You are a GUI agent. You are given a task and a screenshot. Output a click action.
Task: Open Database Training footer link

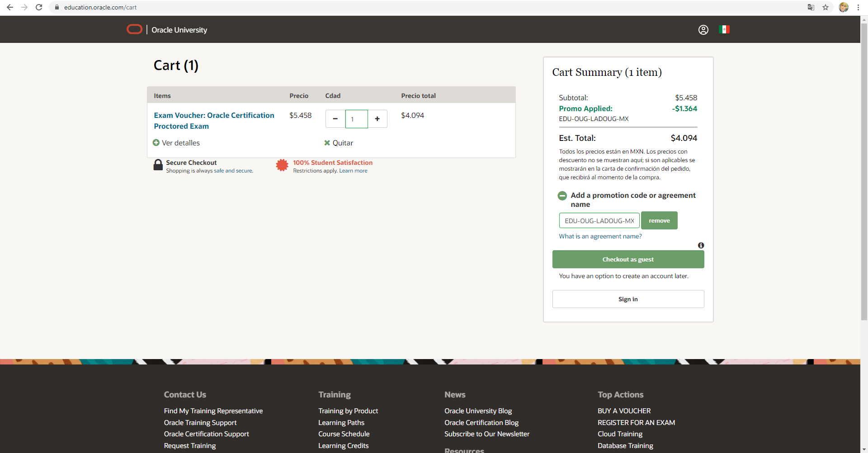click(626, 446)
